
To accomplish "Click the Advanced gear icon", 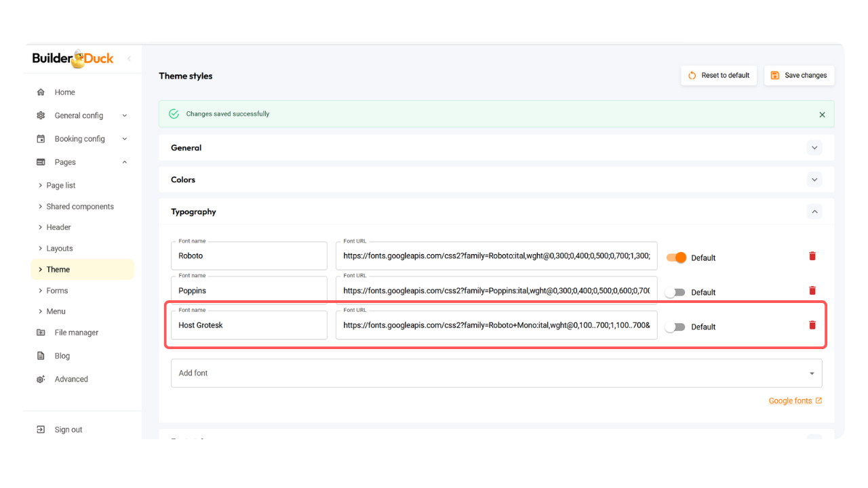I will tap(41, 380).
